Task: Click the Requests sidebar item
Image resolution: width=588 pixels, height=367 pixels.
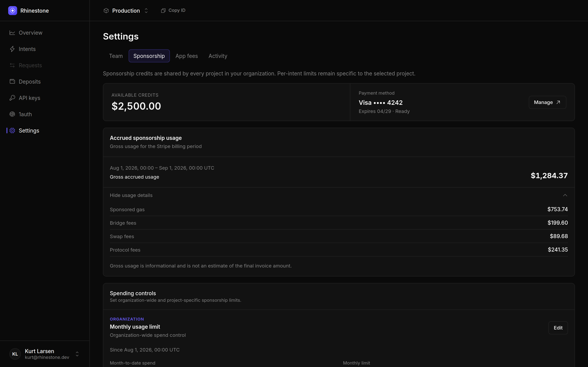Action: 26,65
